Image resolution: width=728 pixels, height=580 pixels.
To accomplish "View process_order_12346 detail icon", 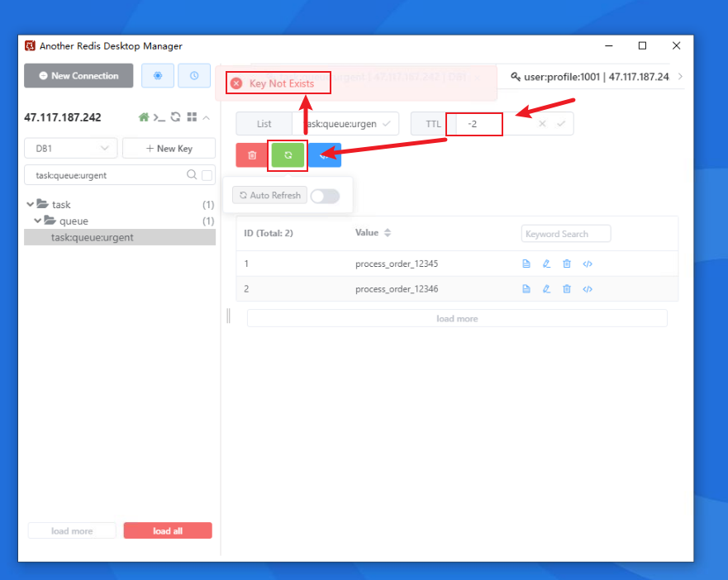I will [526, 289].
